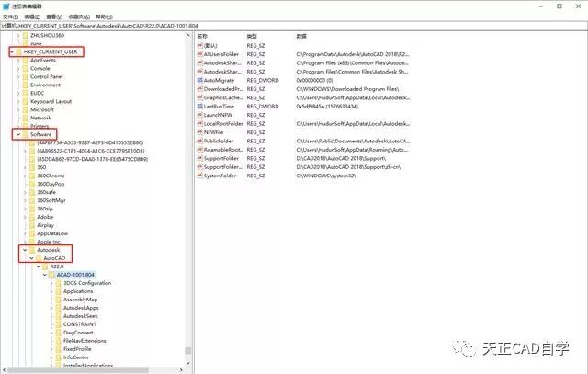This screenshot has height=374, width=588.
Task: Click the (默认) string value icon
Action: pos(200,45)
